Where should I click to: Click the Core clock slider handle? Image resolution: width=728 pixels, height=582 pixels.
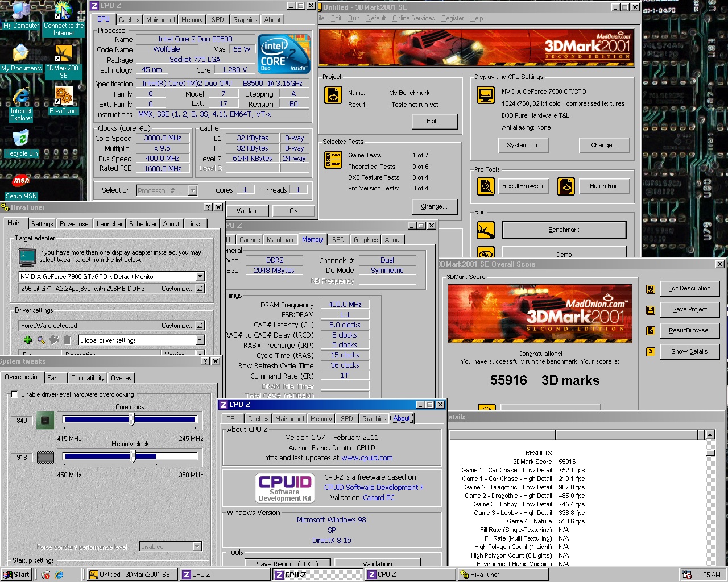coord(132,420)
